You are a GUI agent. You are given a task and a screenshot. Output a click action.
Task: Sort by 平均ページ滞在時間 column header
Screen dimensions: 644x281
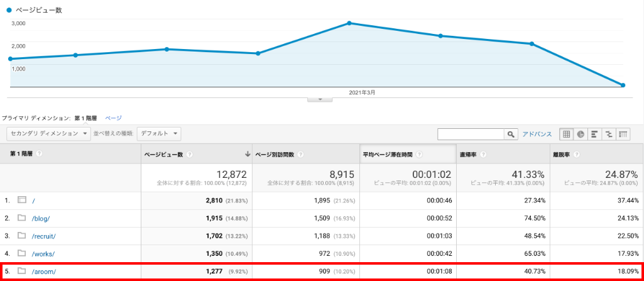tap(388, 154)
